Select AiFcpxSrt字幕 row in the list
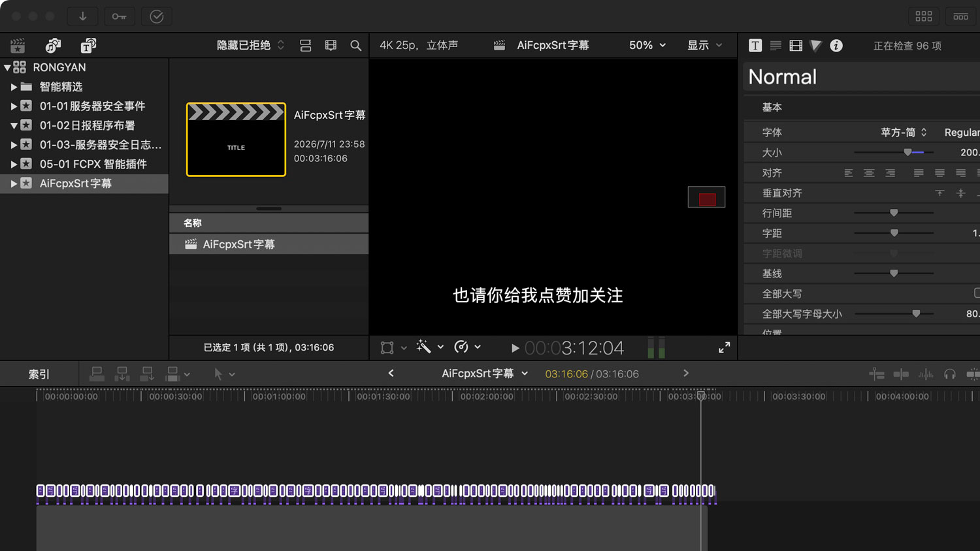The height and width of the screenshot is (551, 980). (x=269, y=244)
